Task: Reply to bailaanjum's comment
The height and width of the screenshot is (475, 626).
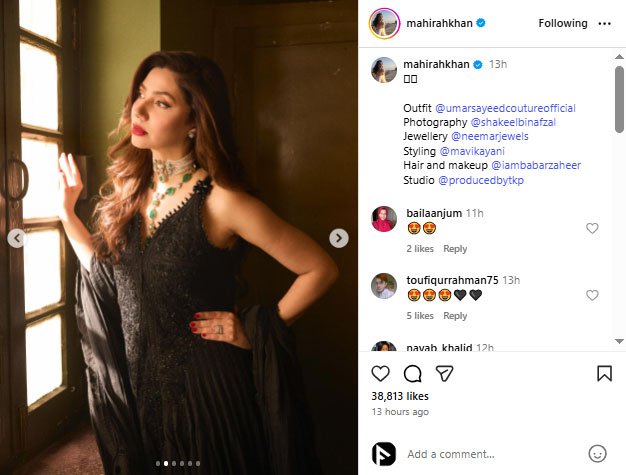Action: [x=455, y=249]
